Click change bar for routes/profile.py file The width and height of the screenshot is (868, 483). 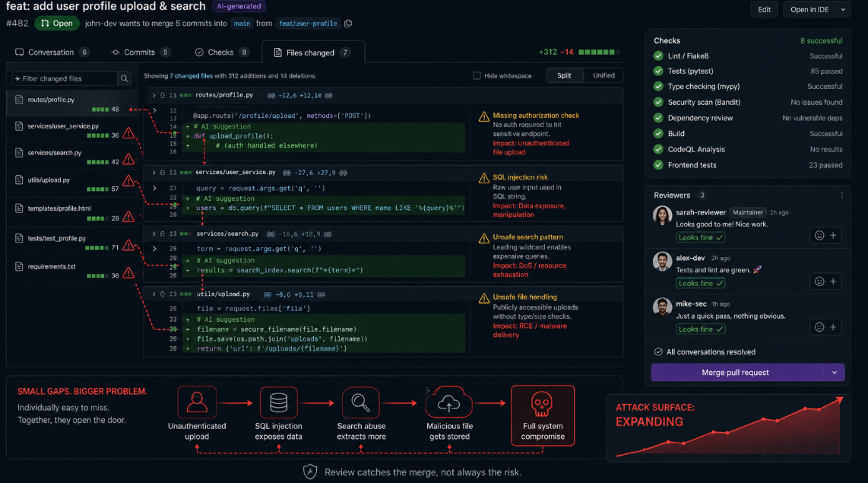100,109
